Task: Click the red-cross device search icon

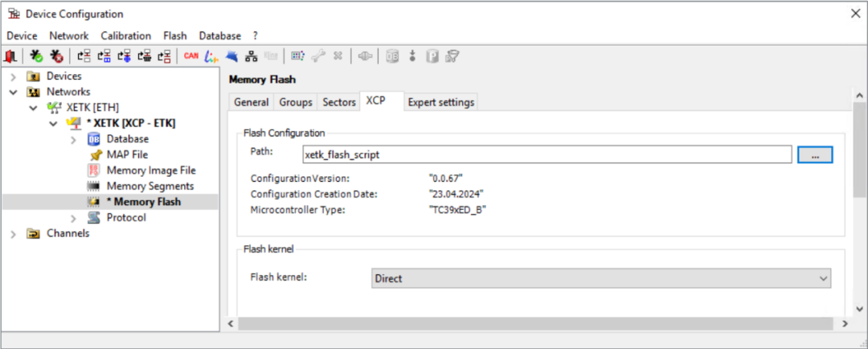Action: (56, 56)
